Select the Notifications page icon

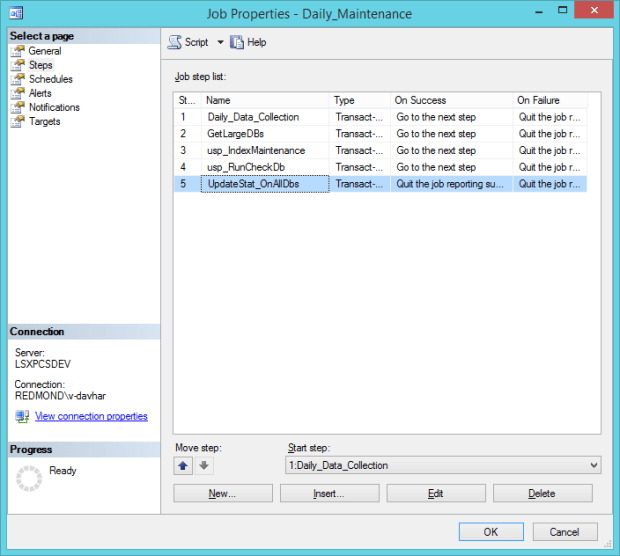18,107
